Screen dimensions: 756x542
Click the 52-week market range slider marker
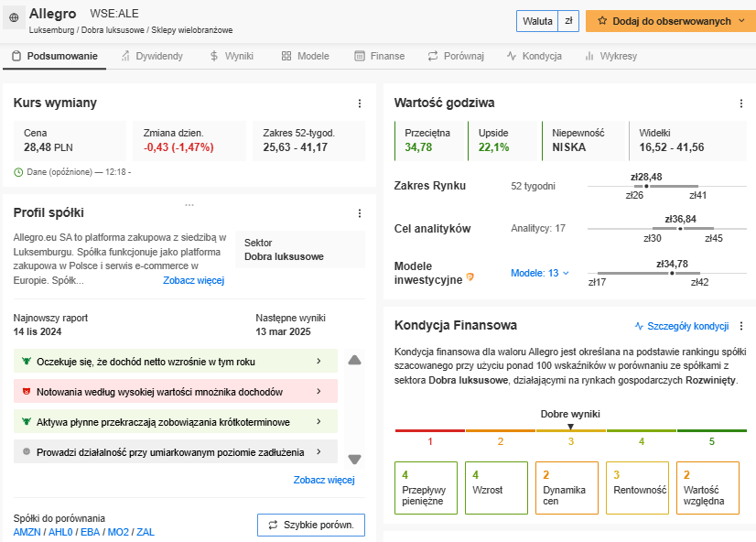[x=646, y=186]
